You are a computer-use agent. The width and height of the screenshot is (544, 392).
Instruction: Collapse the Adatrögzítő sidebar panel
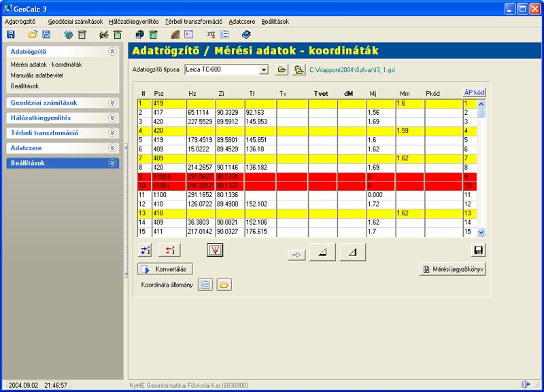tap(112, 52)
